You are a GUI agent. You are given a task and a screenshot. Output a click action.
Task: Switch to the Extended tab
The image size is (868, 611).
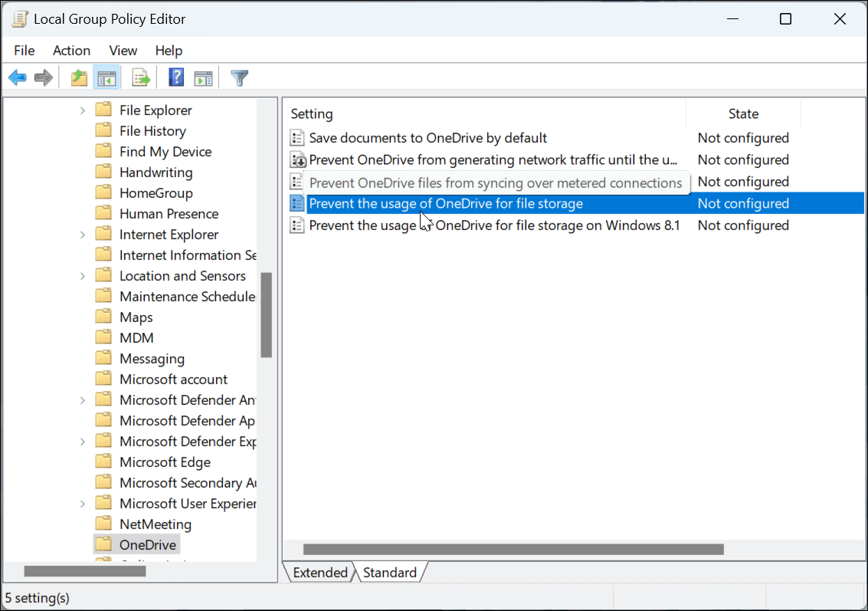click(319, 573)
